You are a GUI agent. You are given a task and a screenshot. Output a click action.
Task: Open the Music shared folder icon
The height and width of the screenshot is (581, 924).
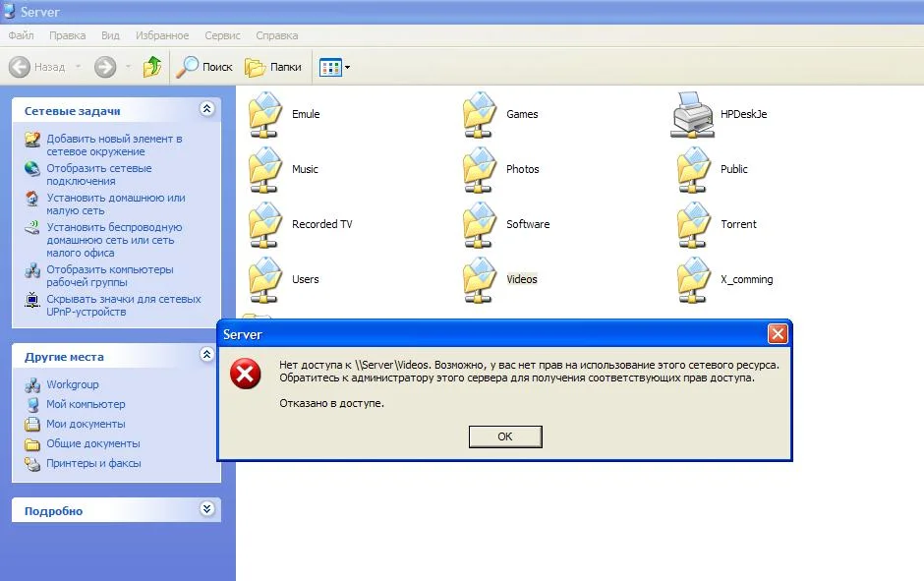(265, 170)
